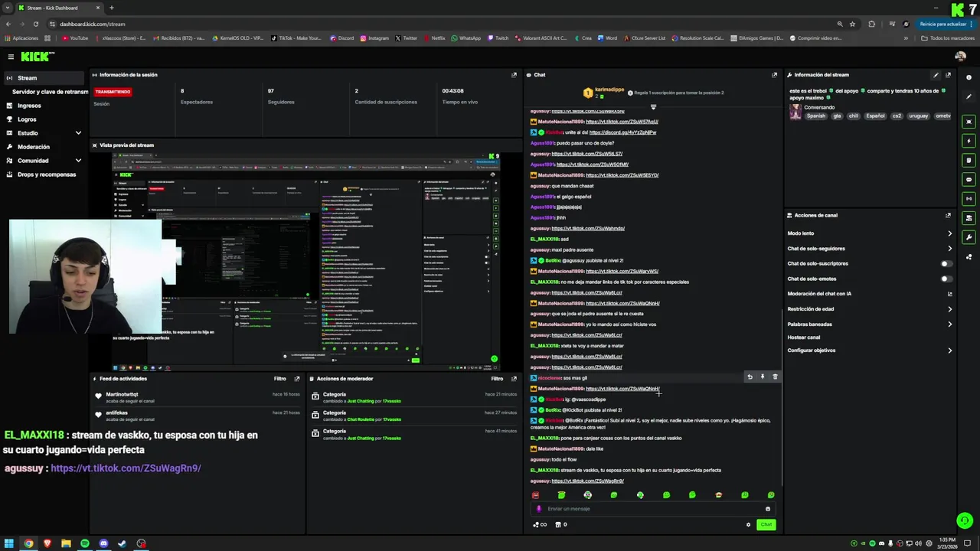Open Moderación in sidebar
The width and height of the screenshot is (980, 551).
click(34, 147)
